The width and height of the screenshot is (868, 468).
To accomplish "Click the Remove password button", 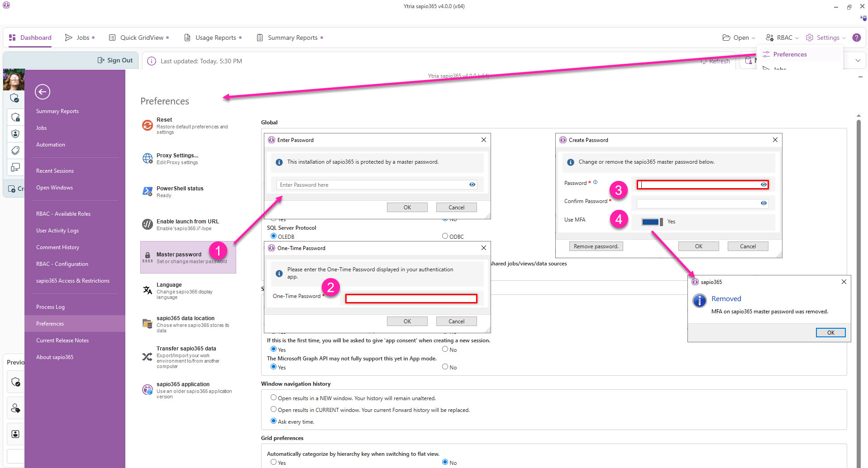I will 596,246.
